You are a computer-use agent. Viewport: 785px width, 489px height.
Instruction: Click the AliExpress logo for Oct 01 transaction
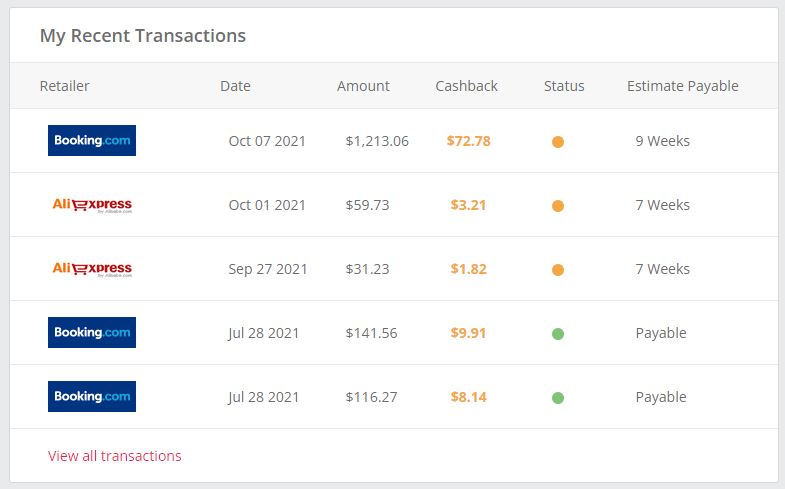tap(92, 205)
